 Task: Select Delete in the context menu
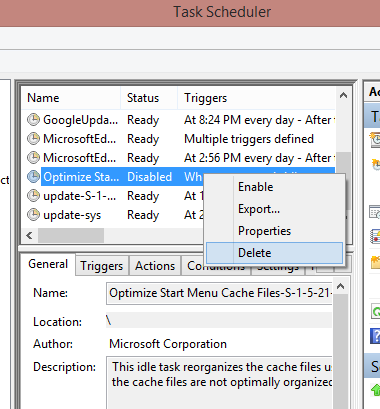[274, 253]
